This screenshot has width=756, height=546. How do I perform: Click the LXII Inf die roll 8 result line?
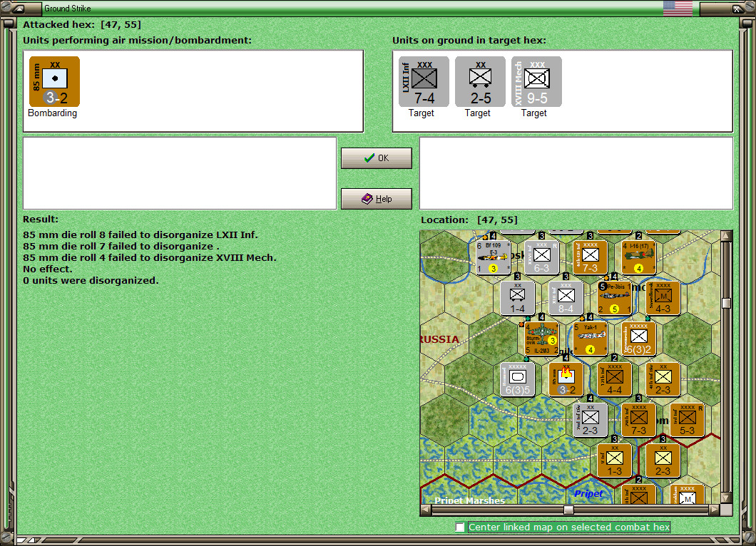point(141,235)
